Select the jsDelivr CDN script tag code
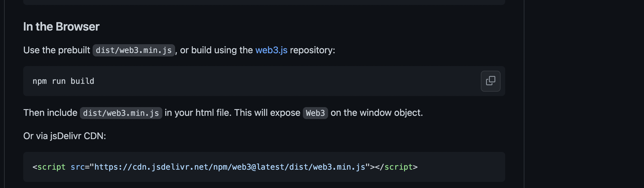 point(225,167)
